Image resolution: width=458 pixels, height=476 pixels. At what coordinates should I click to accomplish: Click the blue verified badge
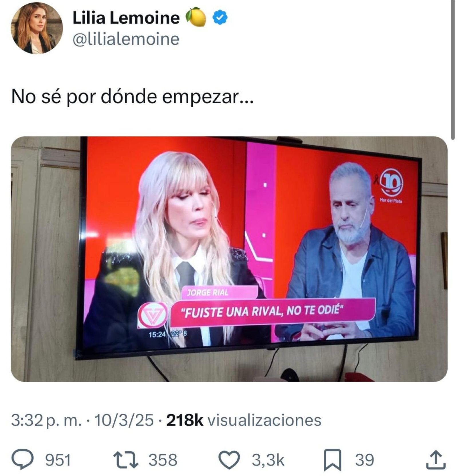pos(220,17)
